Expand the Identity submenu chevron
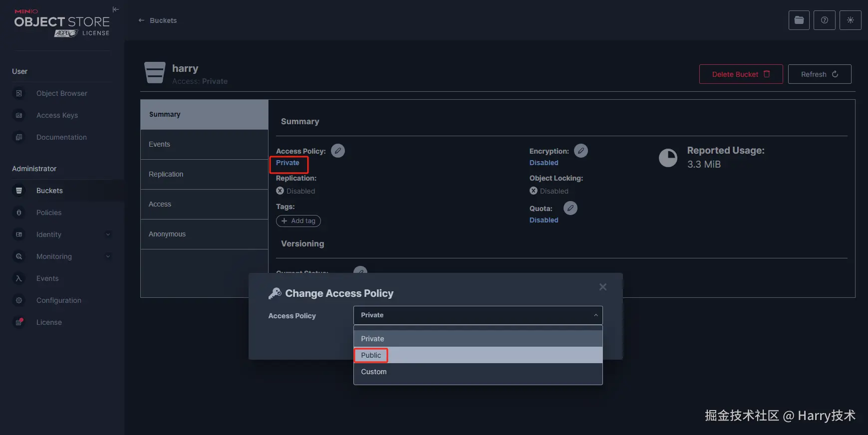868x435 pixels. [108, 234]
